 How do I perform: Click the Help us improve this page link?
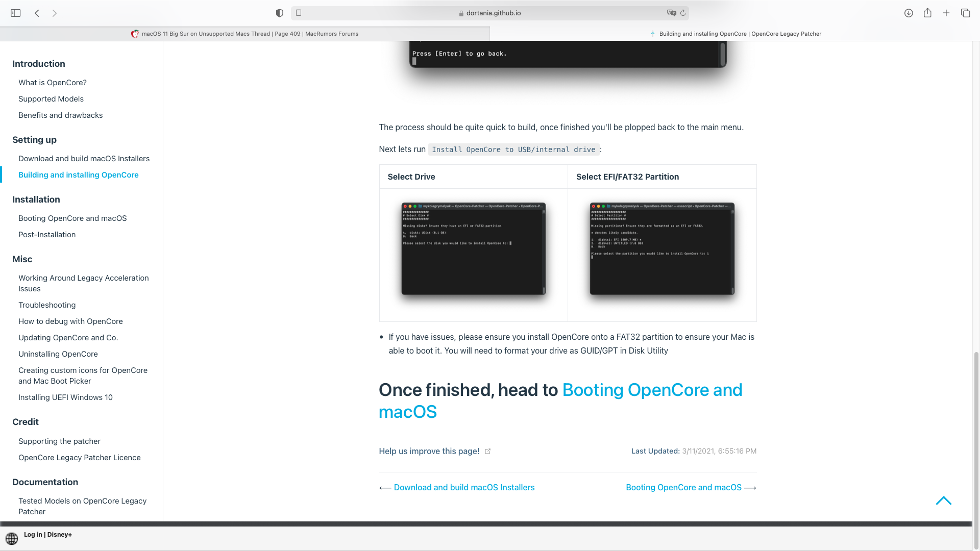click(x=429, y=451)
